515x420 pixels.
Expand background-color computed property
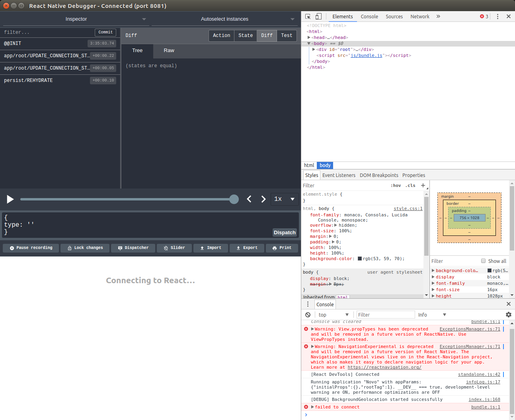tap(433, 270)
